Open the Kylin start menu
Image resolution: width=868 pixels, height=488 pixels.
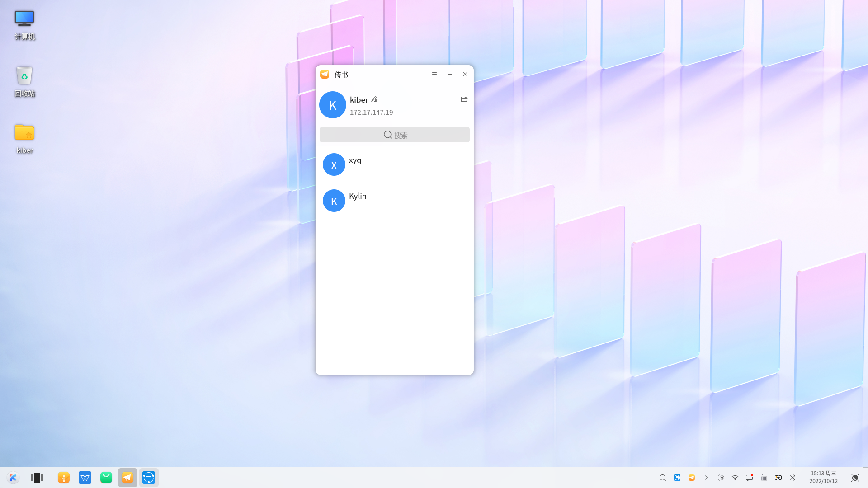pos(13,478)
